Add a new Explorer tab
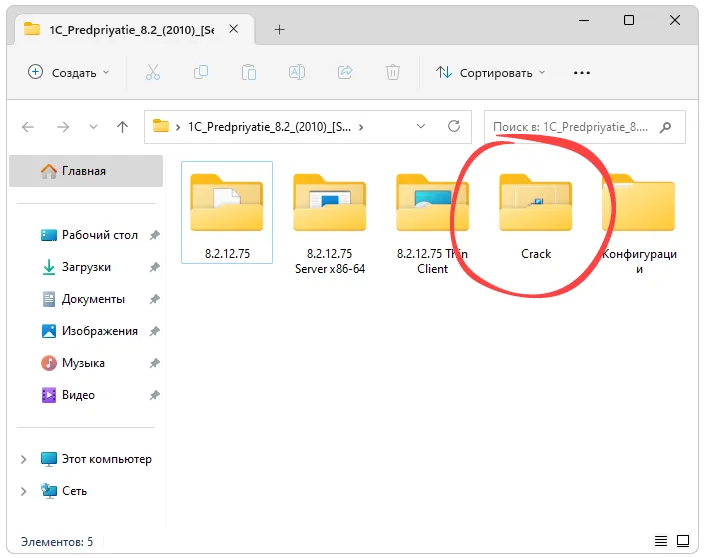704x558 pixels. click(279, 30)
